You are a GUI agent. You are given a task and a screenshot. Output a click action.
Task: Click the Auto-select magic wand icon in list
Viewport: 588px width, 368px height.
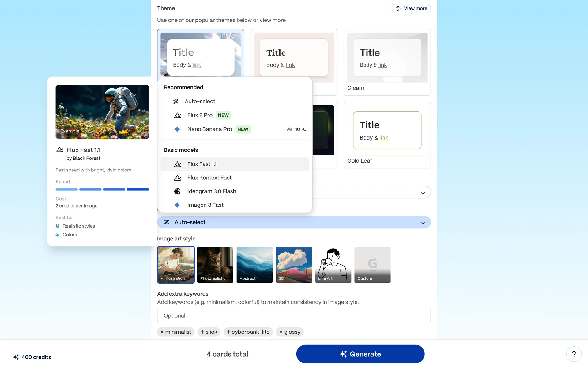coord(175,102)
